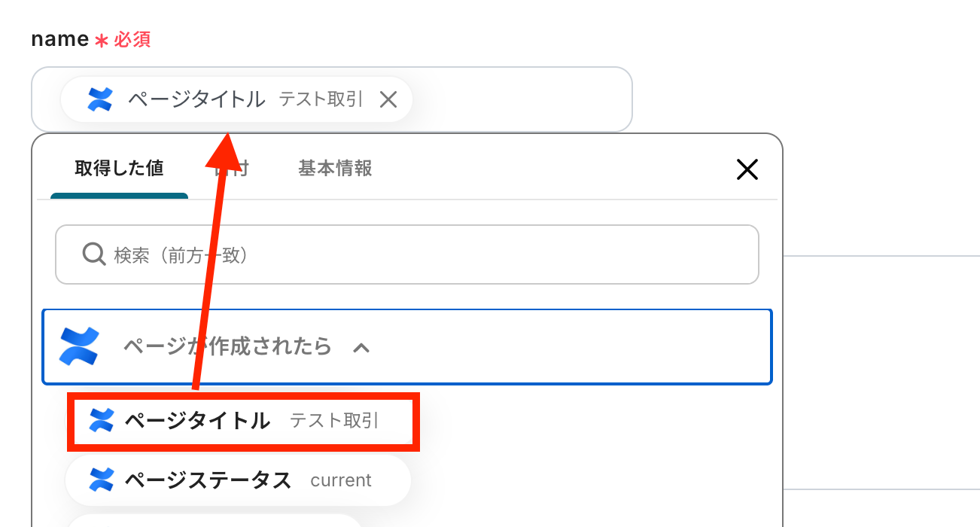Collapse section using the chevron-up arrow

(x=361, y=347)
